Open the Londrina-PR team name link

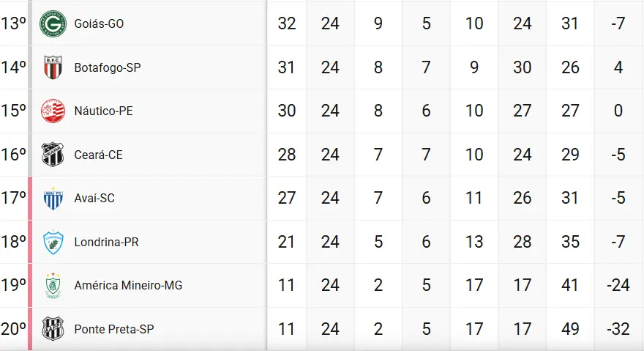(106, 242)
